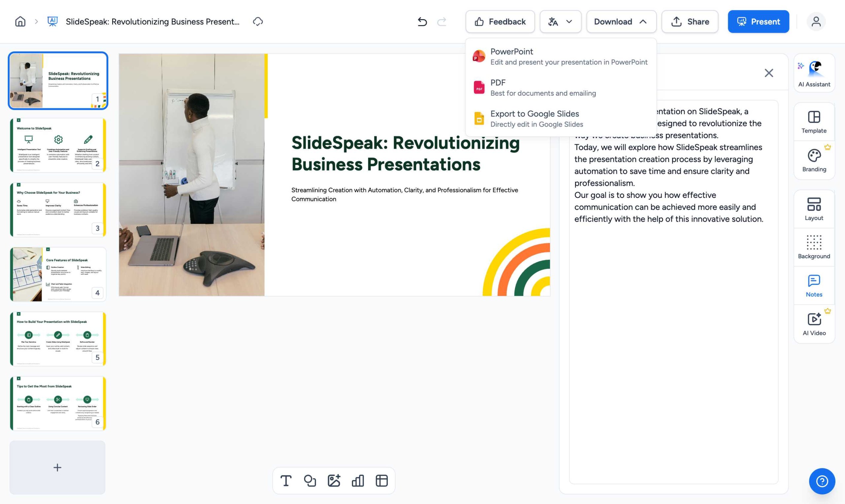Screen dimensions: 845x504
Task: Switch to the Layout panel
Action: [813, 208]
